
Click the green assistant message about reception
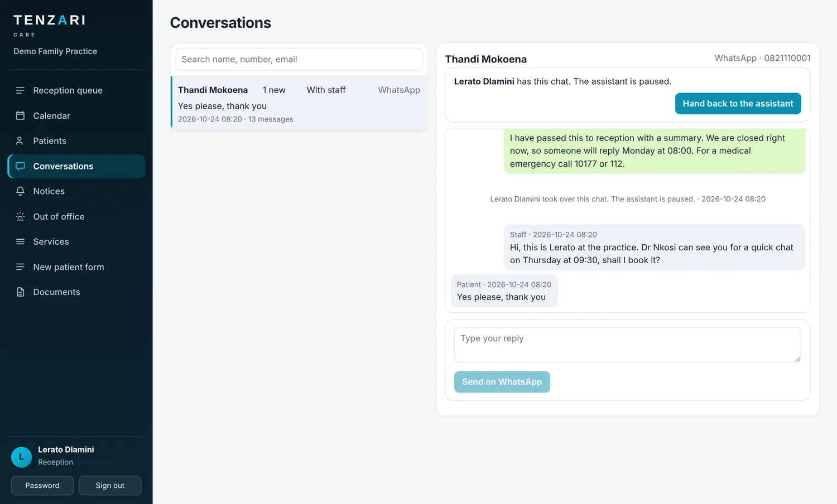pos(654,151)
